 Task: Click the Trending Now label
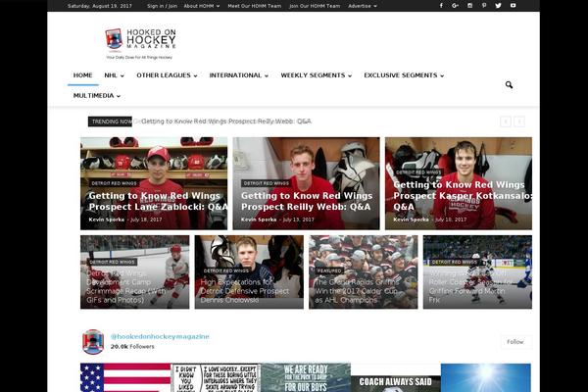pos(110,122)
